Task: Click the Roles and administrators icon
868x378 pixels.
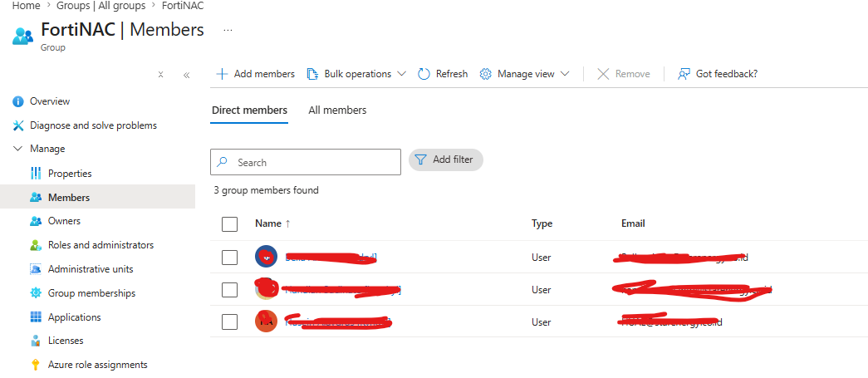Action: coord(36,244)
